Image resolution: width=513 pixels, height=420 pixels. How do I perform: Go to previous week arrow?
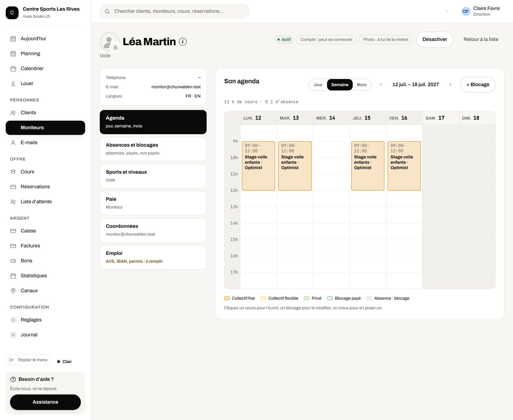[x=381, y=85]
